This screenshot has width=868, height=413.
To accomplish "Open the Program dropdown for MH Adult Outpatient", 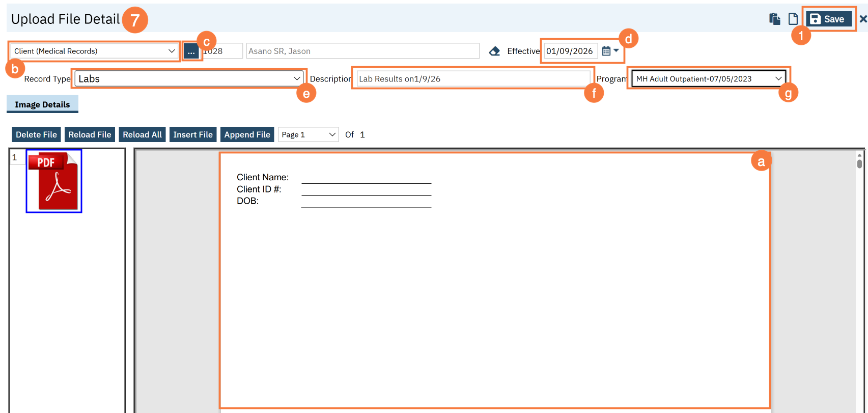I will click(708, 78).
